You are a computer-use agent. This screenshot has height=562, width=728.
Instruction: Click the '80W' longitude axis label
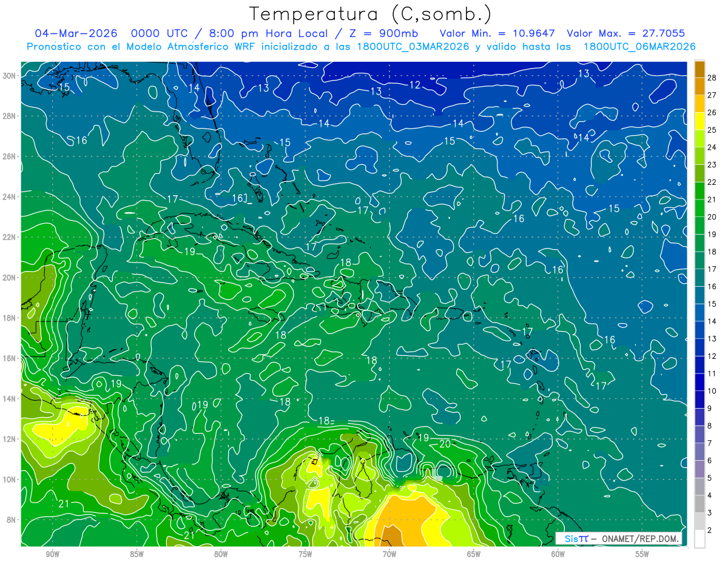pyautogui.click(x=221, y=554)
